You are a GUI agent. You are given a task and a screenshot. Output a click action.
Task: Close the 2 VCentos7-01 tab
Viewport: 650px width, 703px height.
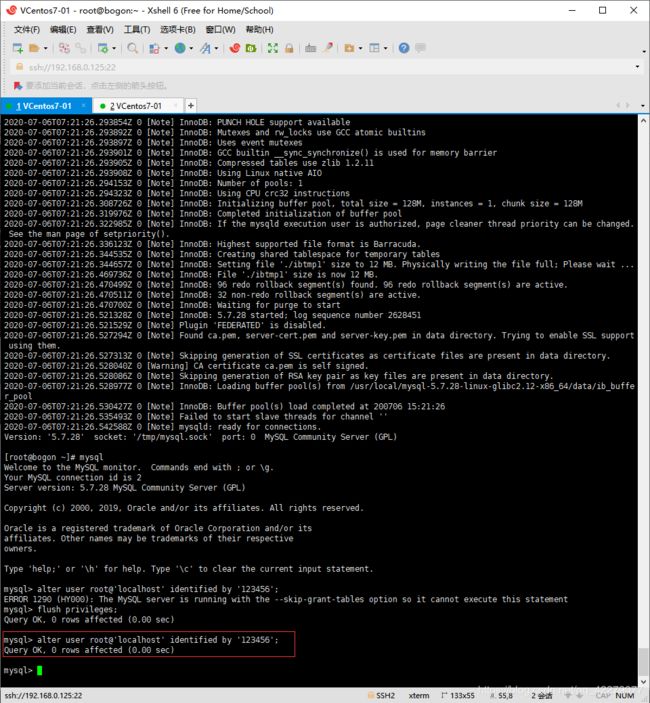coord(175,106)
